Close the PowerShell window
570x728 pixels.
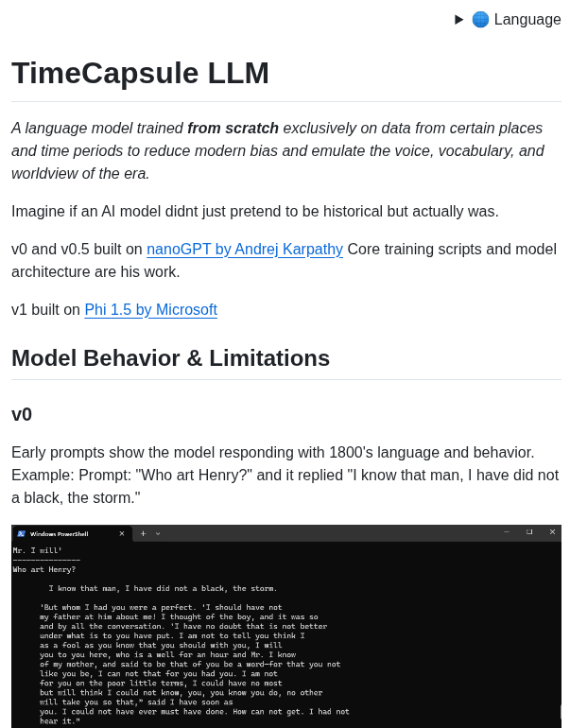coord(552,532)
